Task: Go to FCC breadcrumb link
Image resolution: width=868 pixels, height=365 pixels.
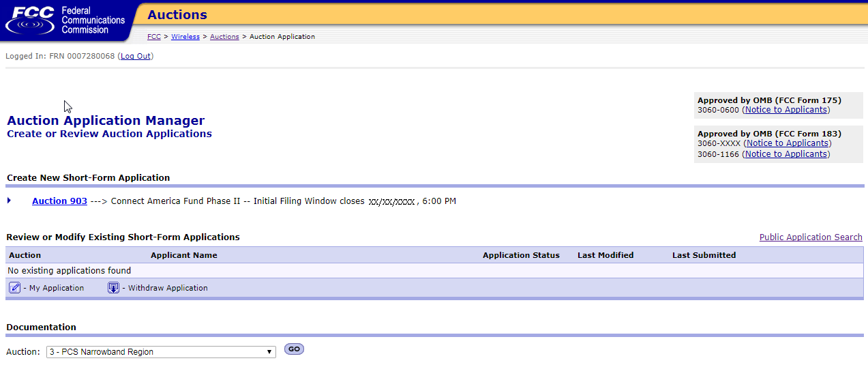Action: click(154, 37)
